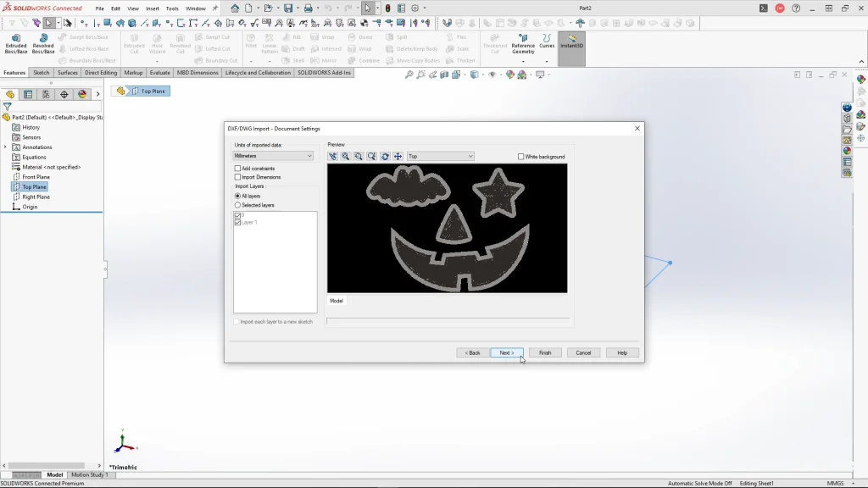
Task: Open the Insert menu
Action: (153, 8)
